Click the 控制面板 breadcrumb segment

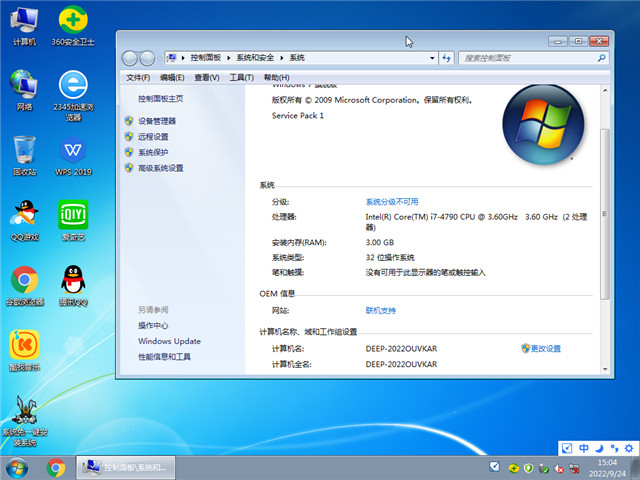[x=205, y=58]
